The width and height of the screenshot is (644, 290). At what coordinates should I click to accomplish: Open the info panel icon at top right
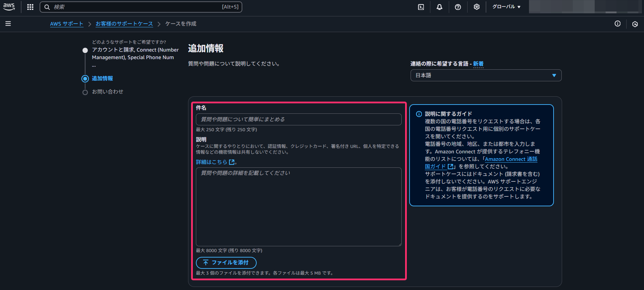click(618, 24)
